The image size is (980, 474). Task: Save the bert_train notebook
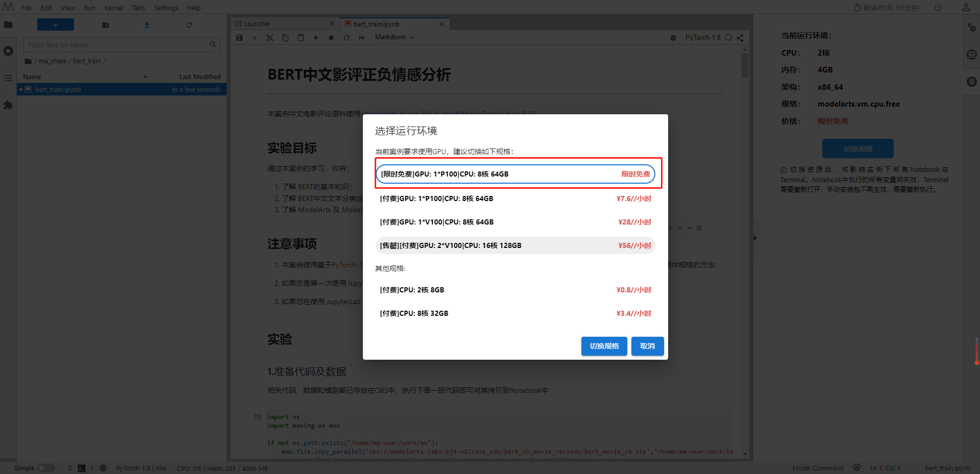click(x=239, y=37)
